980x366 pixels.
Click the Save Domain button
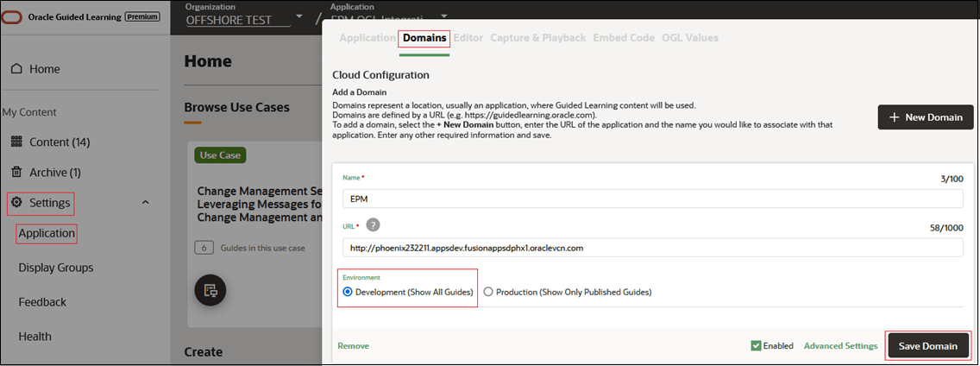click(x=927, y=346)
